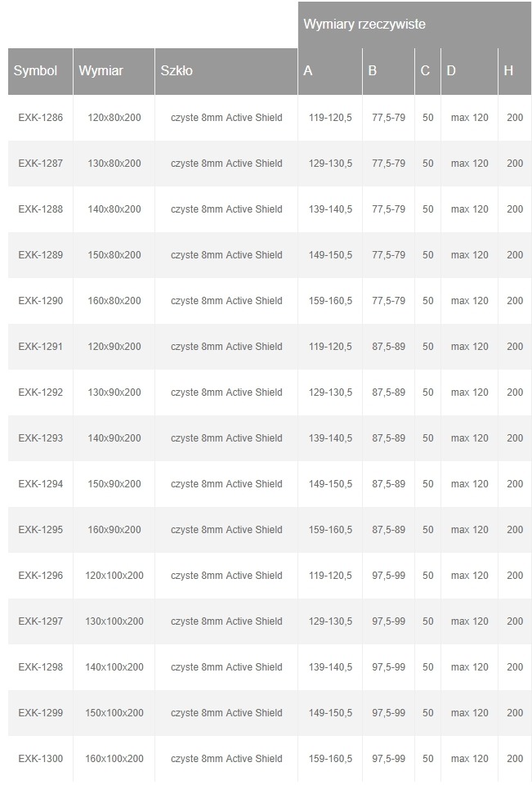Click the 130x80x200 dimension cell
The width and height of the screenshot is (532, 785).
114,164
